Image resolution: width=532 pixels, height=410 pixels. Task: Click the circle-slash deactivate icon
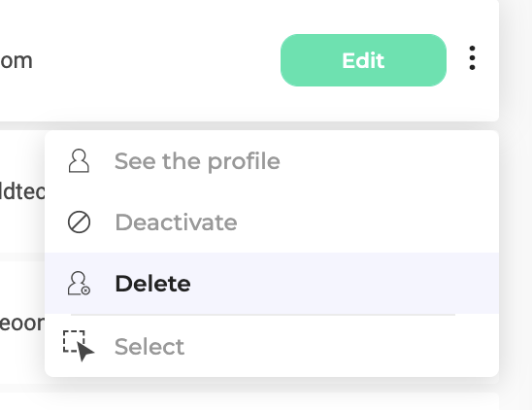79,222
